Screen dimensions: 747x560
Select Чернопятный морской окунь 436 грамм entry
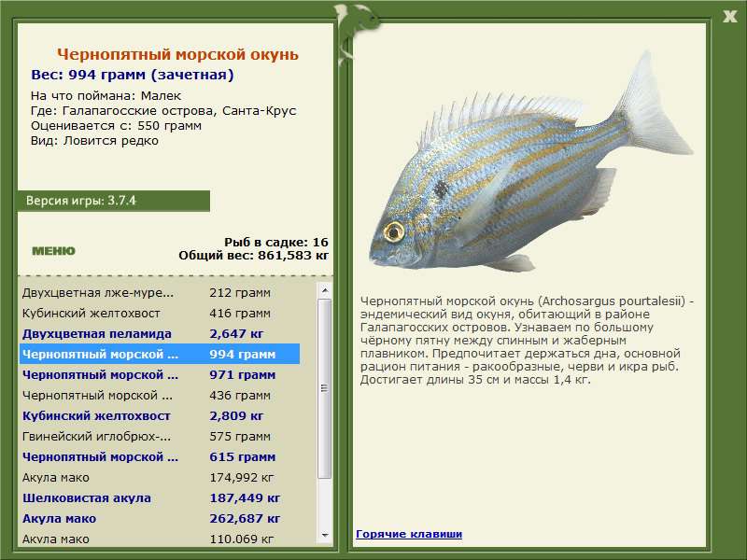(x=160, y=395)
